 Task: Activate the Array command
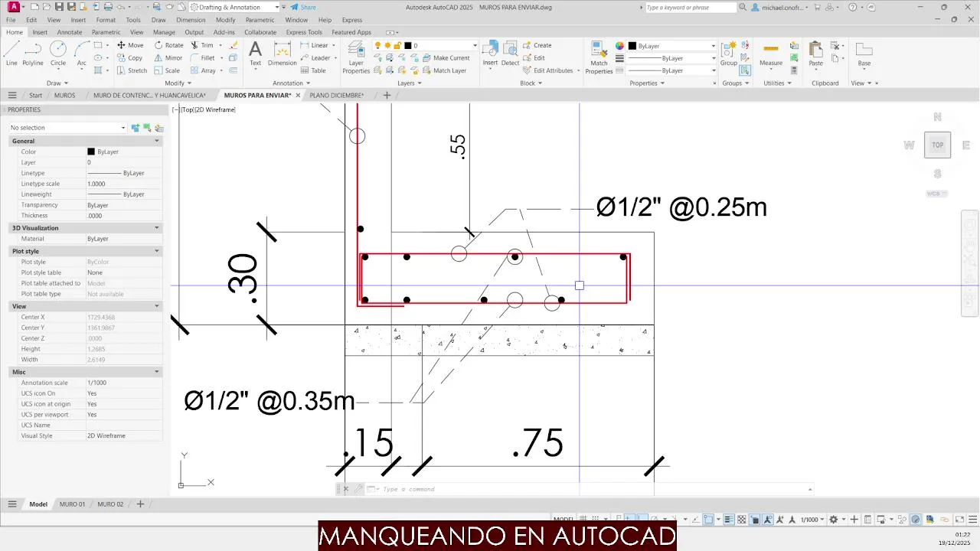click(203, 70)
